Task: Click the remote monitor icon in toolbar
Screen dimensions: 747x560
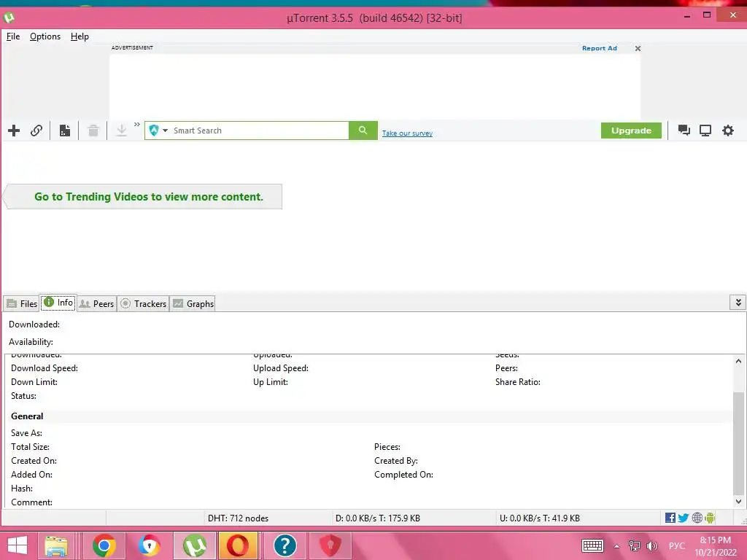Action: tap(705, 131)
